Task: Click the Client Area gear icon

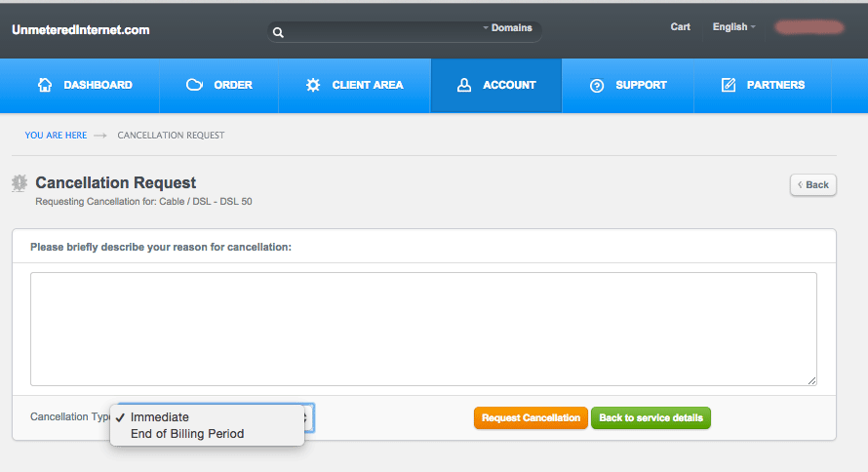Action: (x=313, y=85)
